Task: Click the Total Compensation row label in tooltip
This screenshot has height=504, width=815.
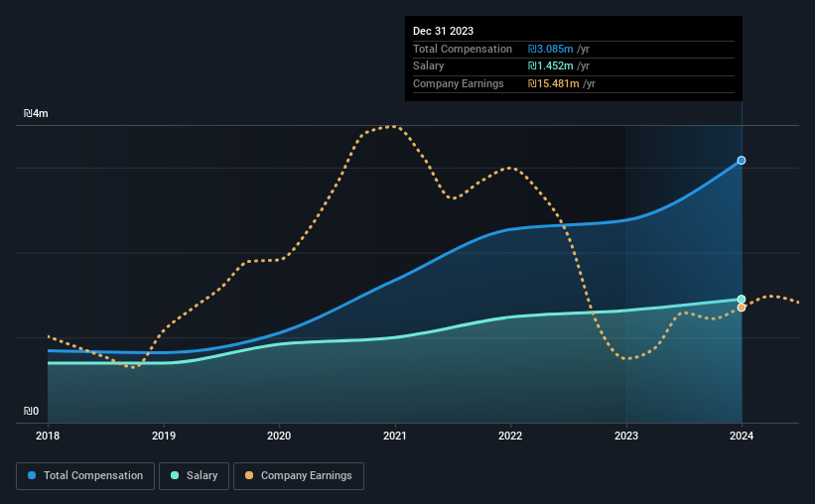Action: [x=463, y=49]
